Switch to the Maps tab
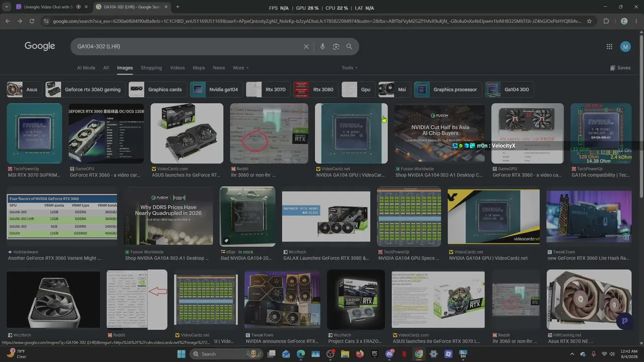The image size is (644, 362). click(x=199, y=68)
